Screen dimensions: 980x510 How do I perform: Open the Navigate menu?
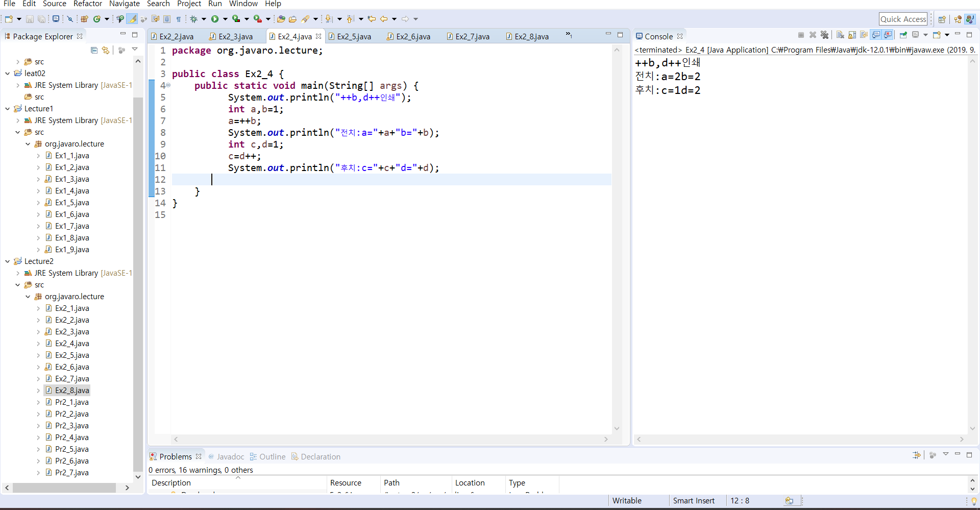click(125, 4)
